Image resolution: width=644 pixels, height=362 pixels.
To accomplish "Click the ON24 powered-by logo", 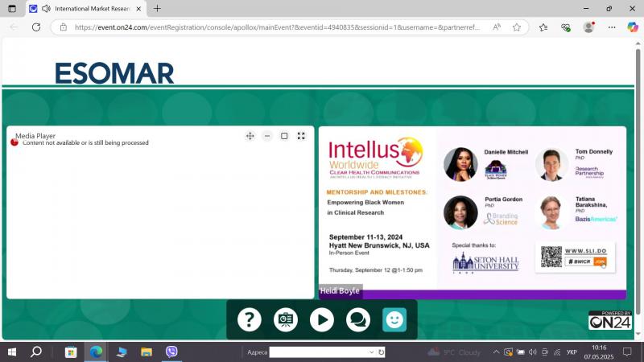I will coord(610,320).
